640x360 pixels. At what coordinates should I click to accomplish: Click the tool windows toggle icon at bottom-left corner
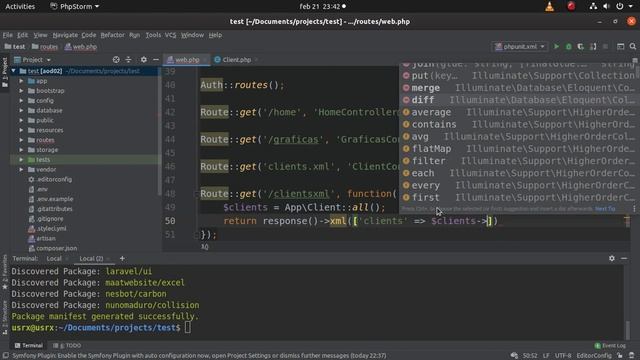5,356
